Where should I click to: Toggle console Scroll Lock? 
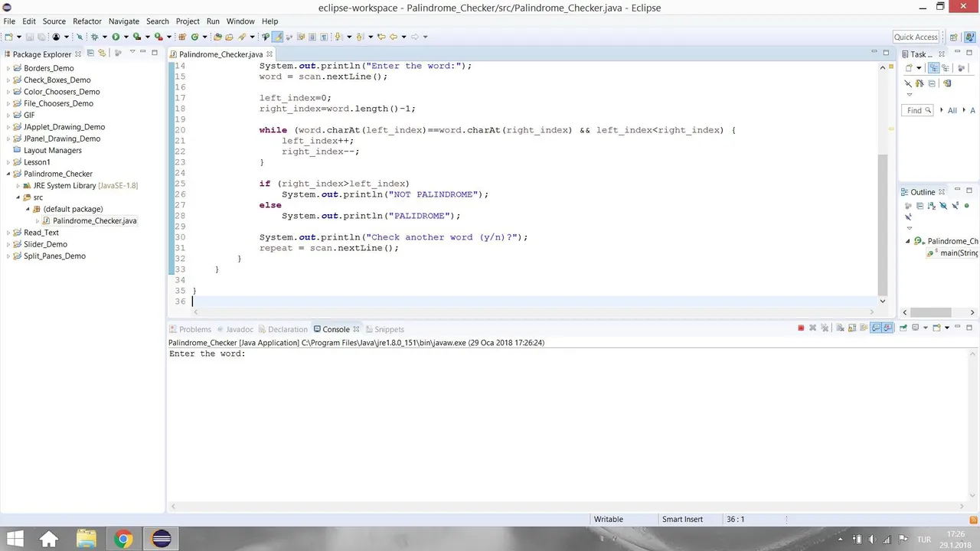coord(851,328)
